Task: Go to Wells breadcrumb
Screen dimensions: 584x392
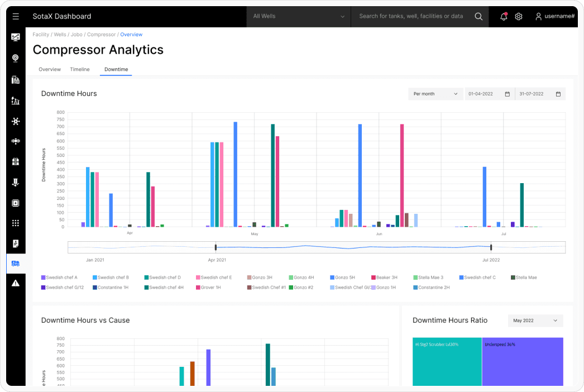Action: [x=60, y=35]
